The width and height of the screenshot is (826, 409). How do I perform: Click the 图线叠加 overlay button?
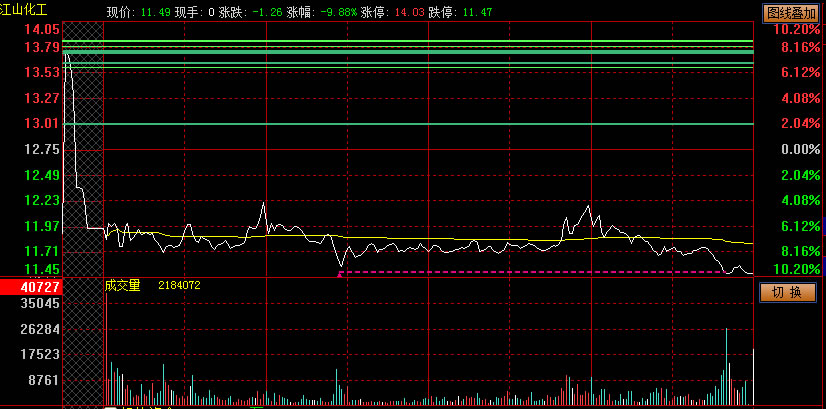790,13
